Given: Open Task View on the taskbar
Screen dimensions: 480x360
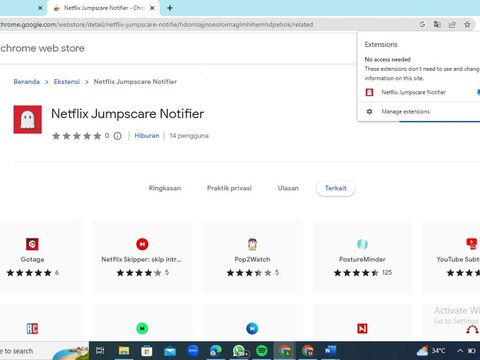Looking at the screenshot, I should (x=100, y=351).
